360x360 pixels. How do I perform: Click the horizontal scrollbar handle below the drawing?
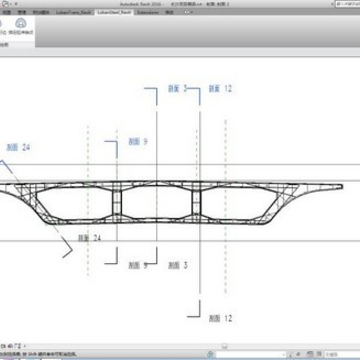[225, 346]
